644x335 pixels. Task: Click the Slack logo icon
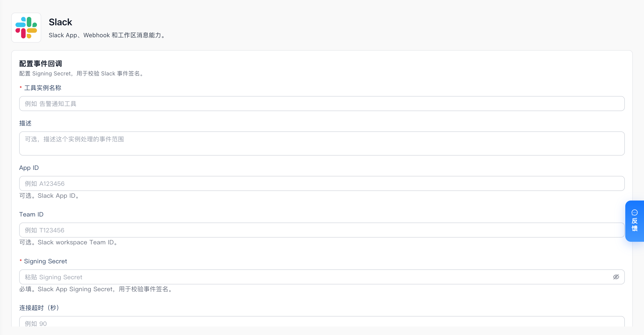point(26,27)
